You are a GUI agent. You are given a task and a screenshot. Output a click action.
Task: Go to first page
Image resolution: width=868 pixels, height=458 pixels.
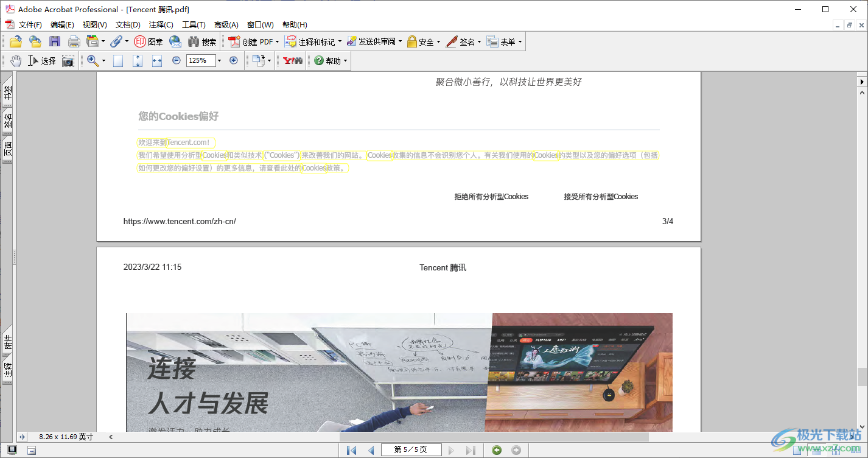[352, 450]
